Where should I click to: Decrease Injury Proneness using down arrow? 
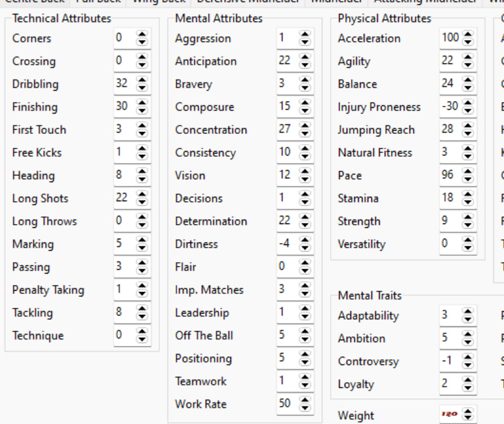click(x=468, y=110)
